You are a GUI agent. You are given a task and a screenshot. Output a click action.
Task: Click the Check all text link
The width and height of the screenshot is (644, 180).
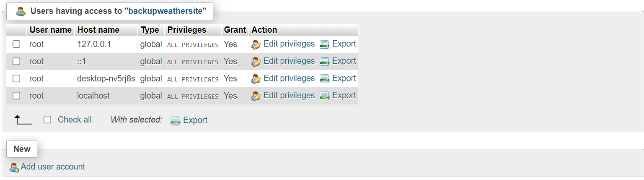(75, 120)
